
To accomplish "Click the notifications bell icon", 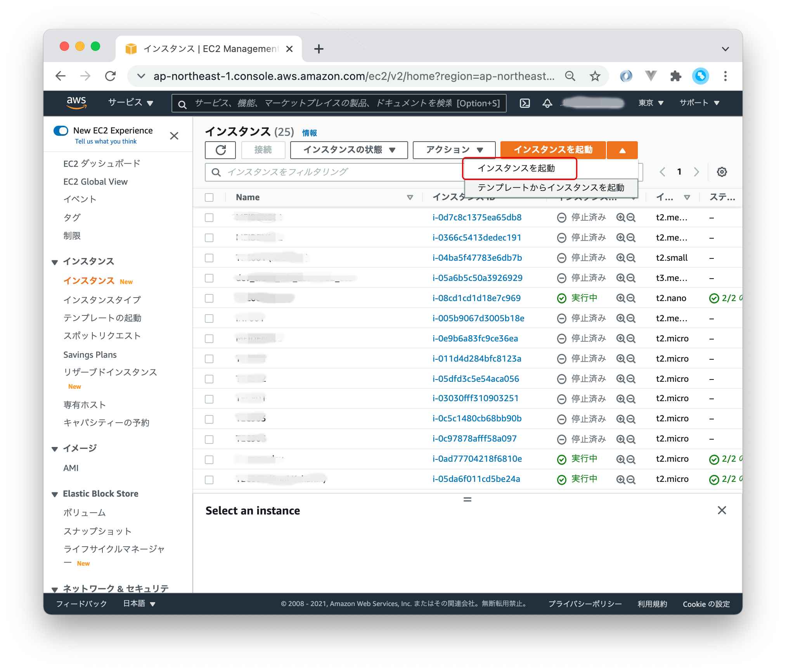I will point(547,103).
